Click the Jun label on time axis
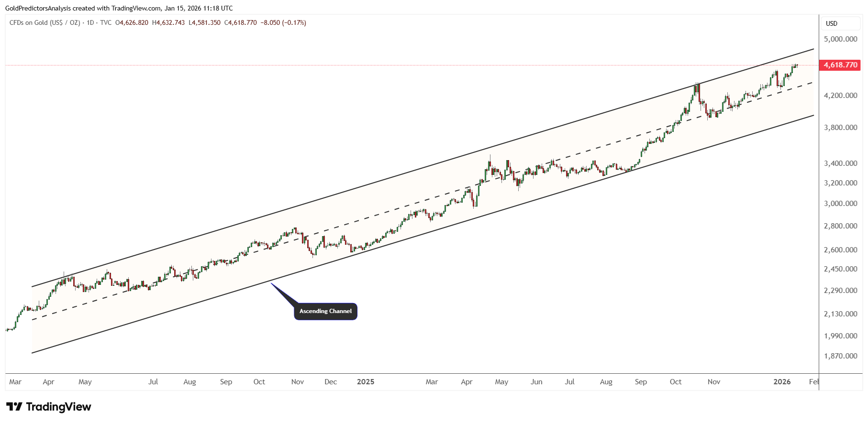Image resolution: width=868 pixels, height=423 pixels. (x=536, y=382)
